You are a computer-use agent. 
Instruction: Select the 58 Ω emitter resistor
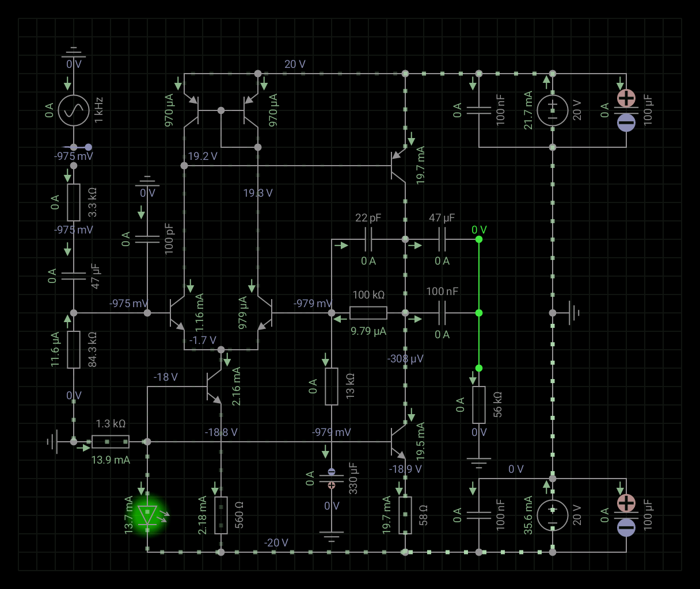[x=406, y=514]
